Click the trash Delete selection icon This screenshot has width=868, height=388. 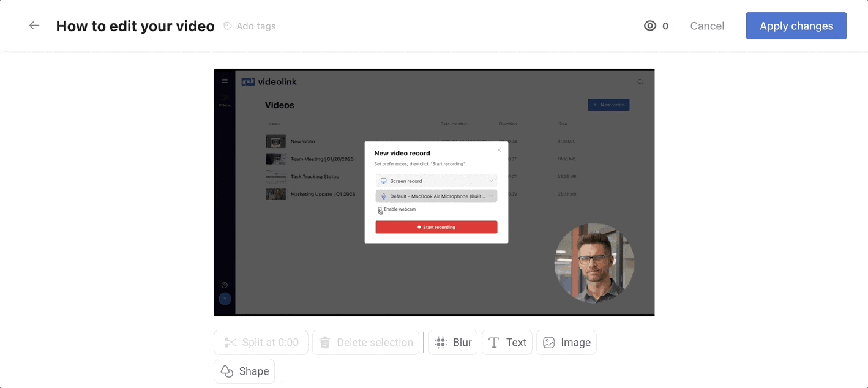324,342
